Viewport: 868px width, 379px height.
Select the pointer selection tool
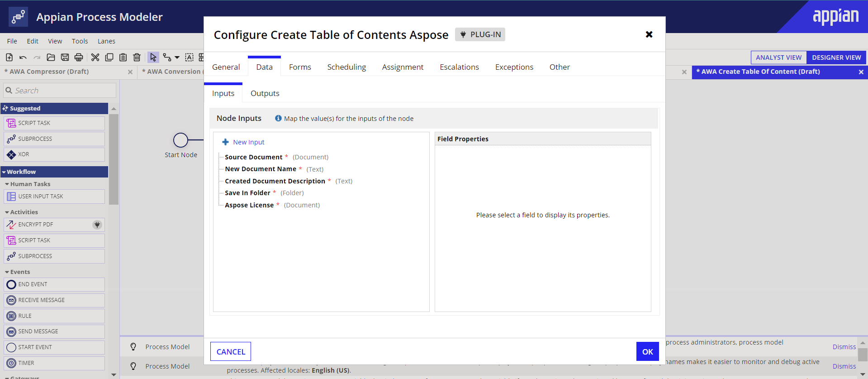[153, 58]
